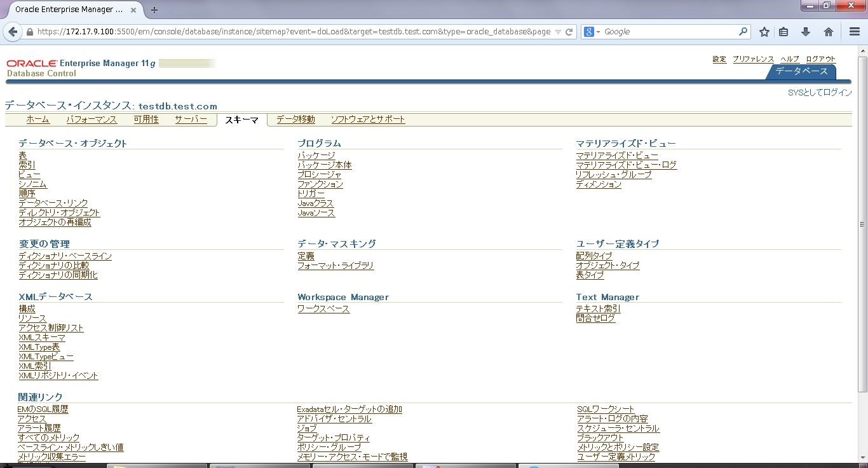Click the ログアウト link
Image resolution: width=868 pixels, height=468 pixels.
820,59
